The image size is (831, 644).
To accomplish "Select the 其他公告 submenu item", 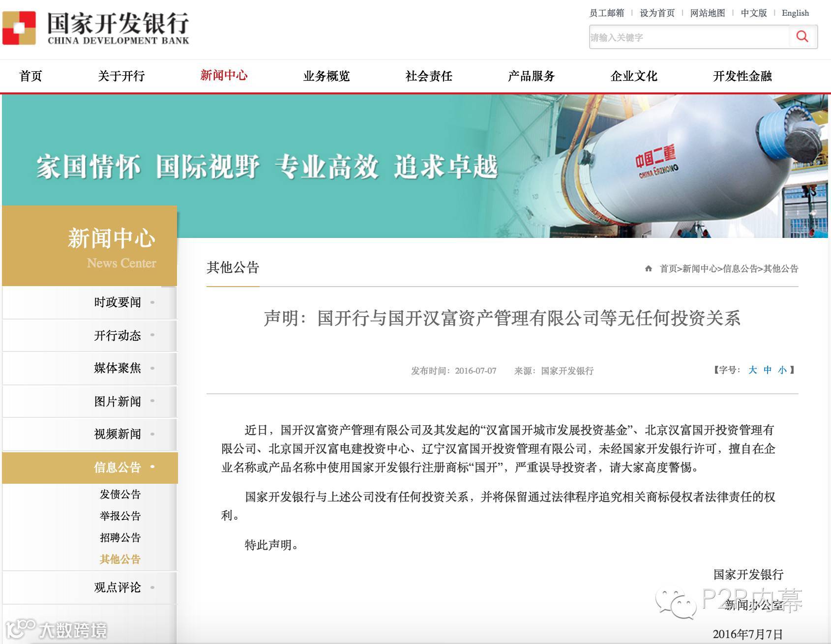I will coord(120,559).
